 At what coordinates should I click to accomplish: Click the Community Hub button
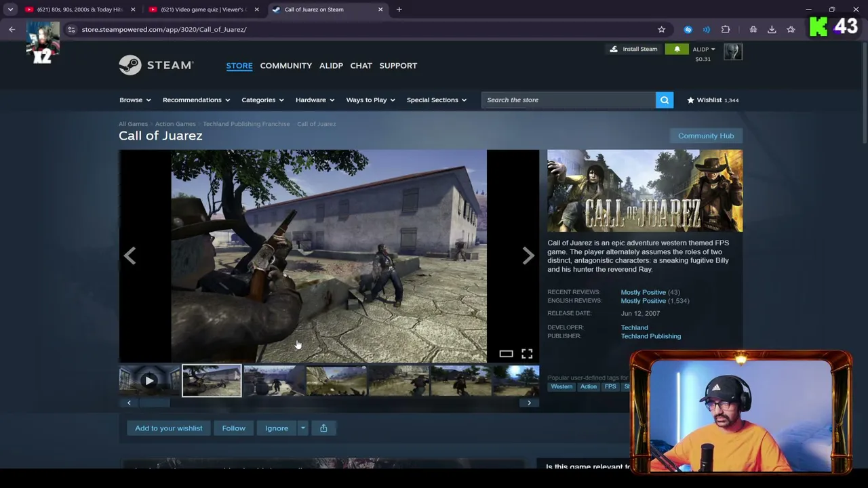pyautogui.click(x=706, y=136)
